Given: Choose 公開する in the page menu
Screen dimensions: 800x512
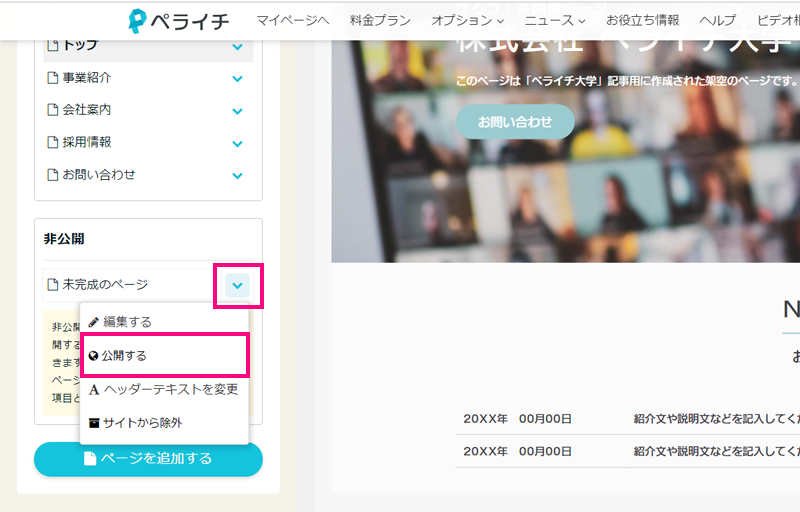Looking at the screenshot, I should [x=124, y=356].
